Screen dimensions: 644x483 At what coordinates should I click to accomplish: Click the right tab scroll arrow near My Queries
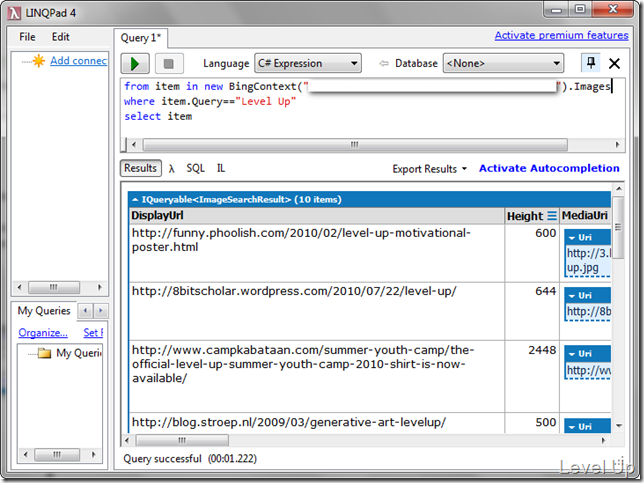(101, 311)
